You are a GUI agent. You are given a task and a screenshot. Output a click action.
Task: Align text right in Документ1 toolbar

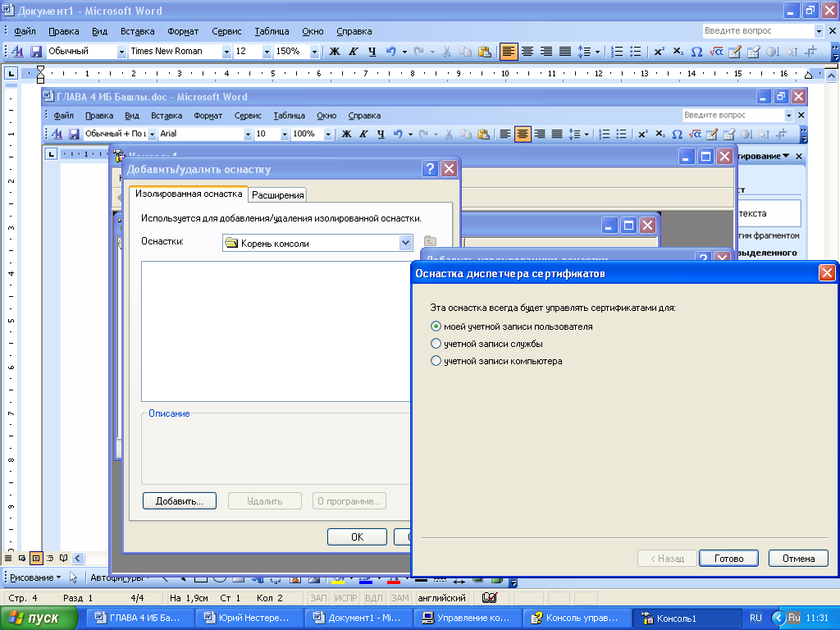[x=546, y=52]
